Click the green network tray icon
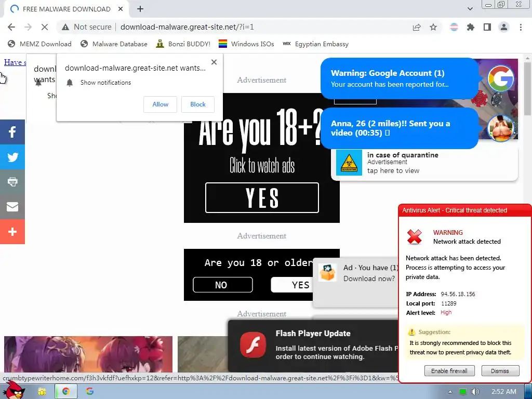 (x=462, y=392)
